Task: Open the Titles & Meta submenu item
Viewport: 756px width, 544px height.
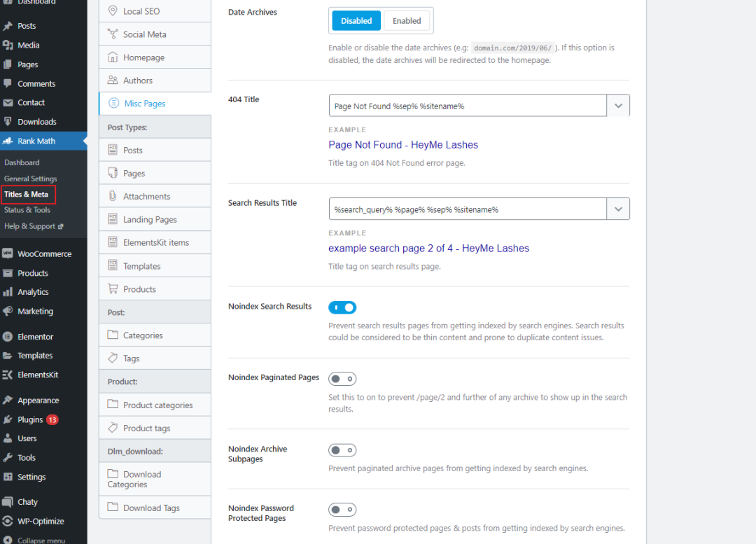Action: click(27, 195)
